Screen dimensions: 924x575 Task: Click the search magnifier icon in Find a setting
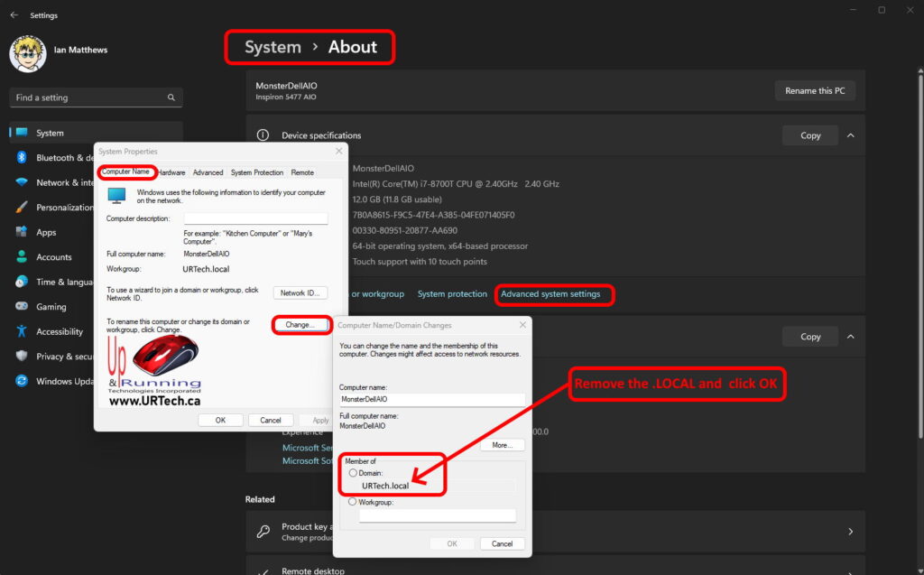coord(171,97)
